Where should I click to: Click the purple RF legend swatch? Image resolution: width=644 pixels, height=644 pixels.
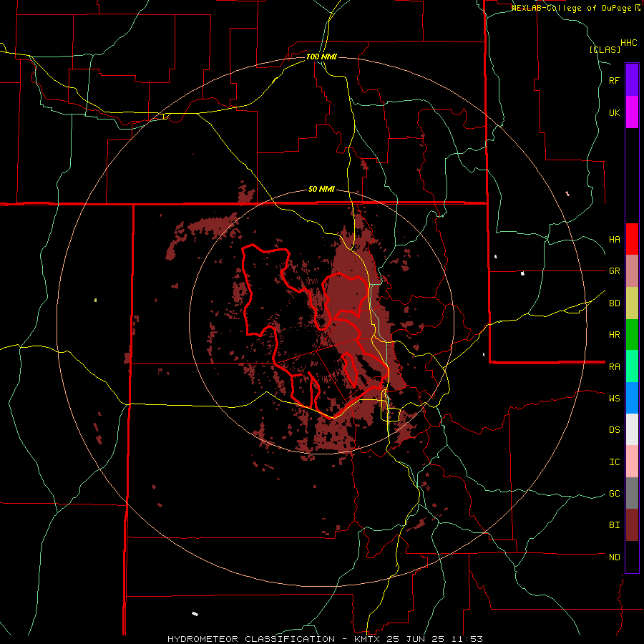click(632, 80)
